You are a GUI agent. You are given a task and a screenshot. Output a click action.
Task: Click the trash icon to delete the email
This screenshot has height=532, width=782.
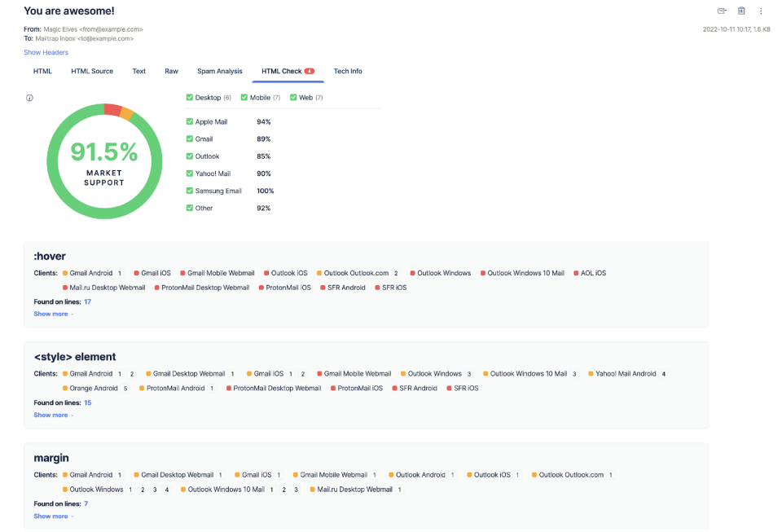(x=740, y=10)
